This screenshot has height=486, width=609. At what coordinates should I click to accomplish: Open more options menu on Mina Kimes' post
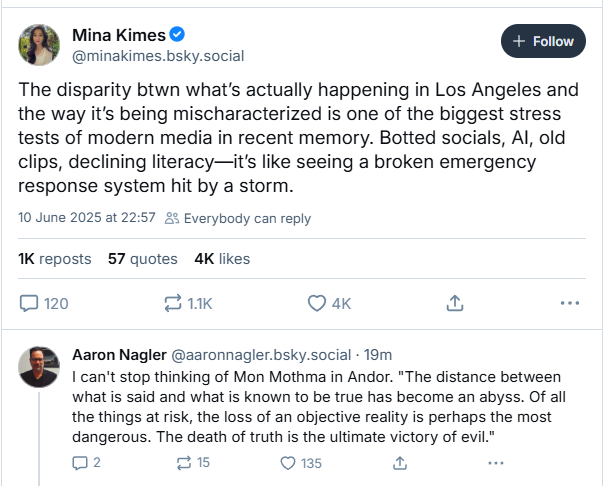(570, 303)
